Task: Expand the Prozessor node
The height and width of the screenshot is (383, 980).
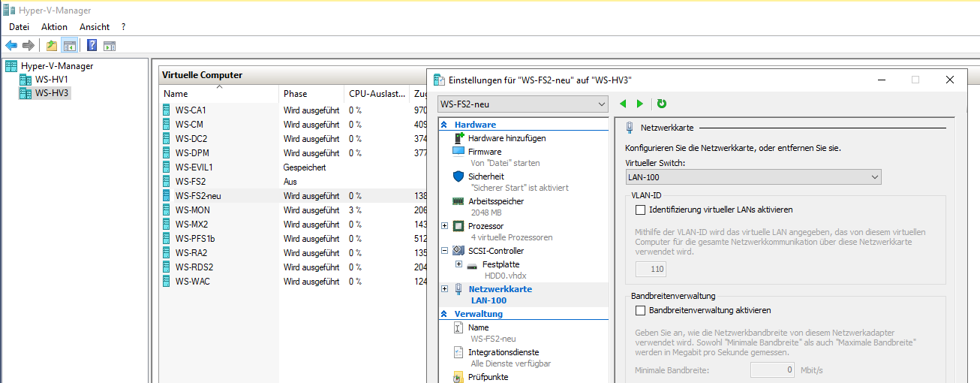Action: tap(445, 226)
